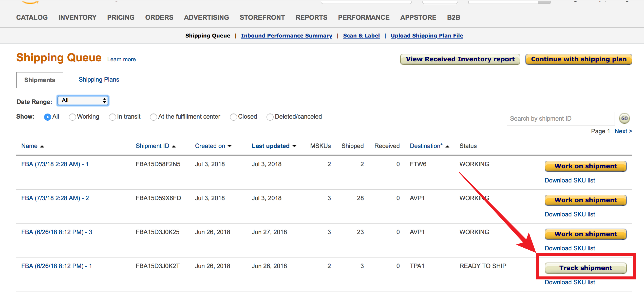Download SKU list for FBA15D3J0K25 shipment
This screenshot has width=644, height=296.
570,248
